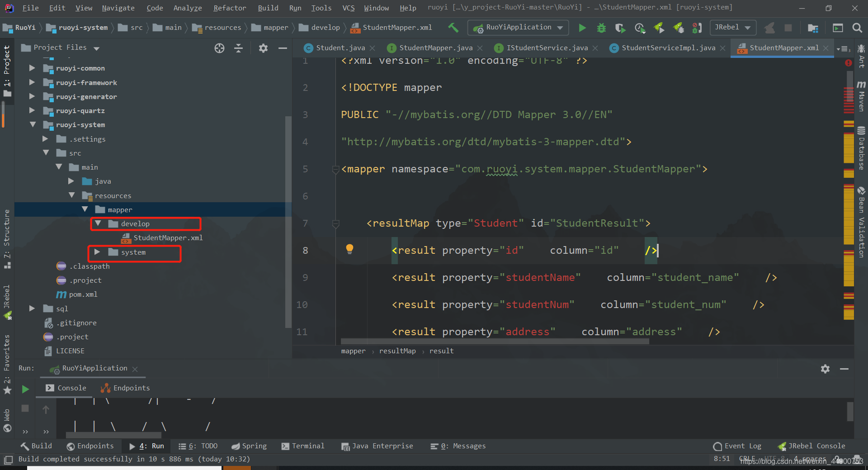Click the Build project hammer icon
This screenshot has width=868, height=470.
click(x=453, y=28)
